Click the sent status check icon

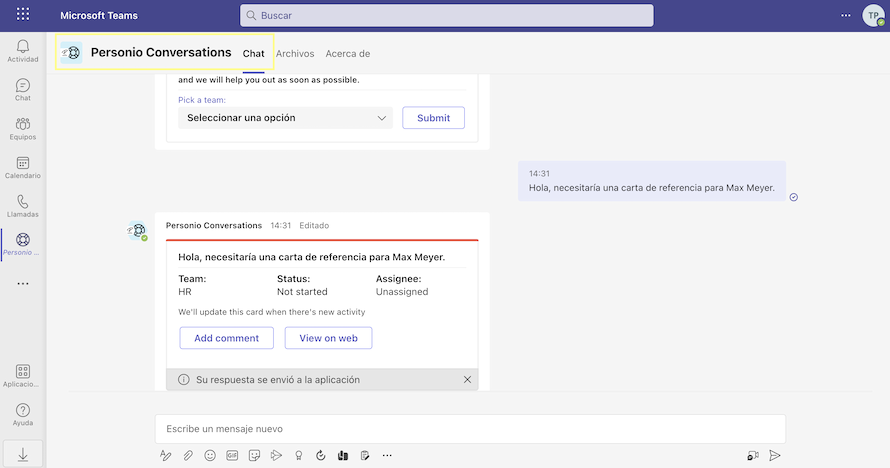pyautogui.click(x=794, y=197)
